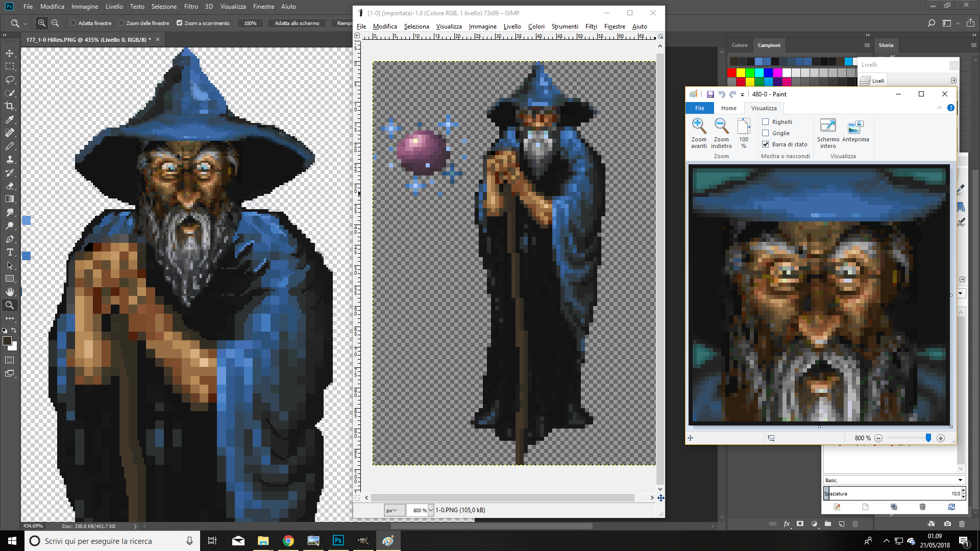The height and width of the screenshot is (551, 980).
Task: Click the Zoom Out magnifier in options bar
Action: [x=55, y=23]
